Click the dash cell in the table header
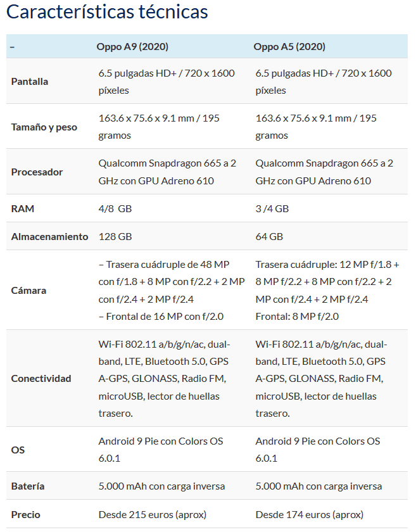This screenshot has width=416, height=532. 13,47
